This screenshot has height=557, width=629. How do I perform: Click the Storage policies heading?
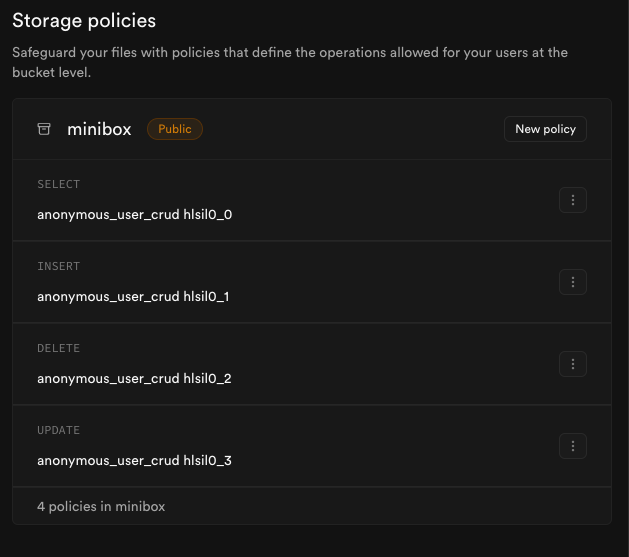click(84, 20)
